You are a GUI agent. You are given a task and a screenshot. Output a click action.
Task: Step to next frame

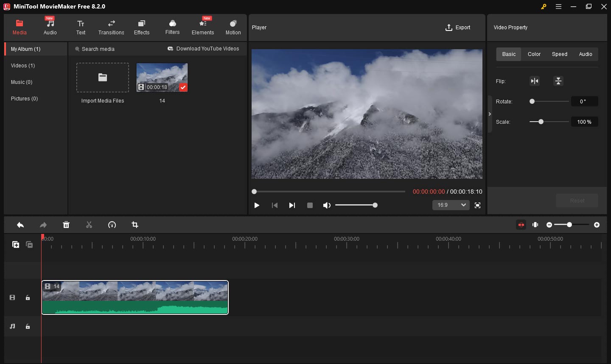coord(292,205)
